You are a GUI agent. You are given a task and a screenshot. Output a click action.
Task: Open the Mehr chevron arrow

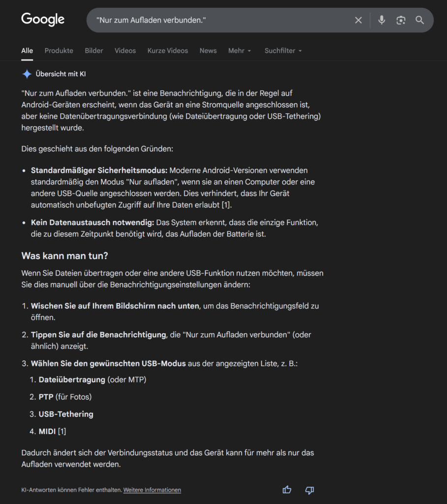pos(250,51)
